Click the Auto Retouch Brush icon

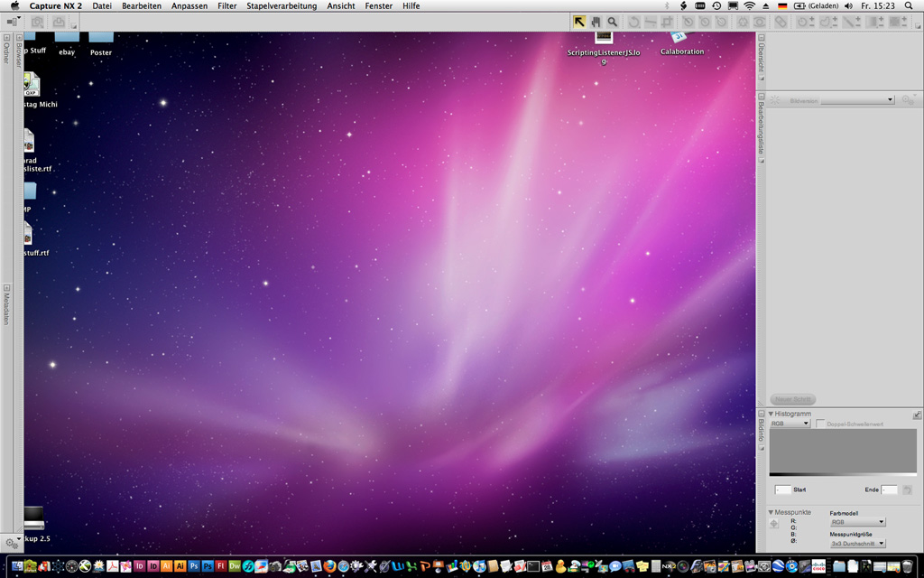click(x=781, y=22)
